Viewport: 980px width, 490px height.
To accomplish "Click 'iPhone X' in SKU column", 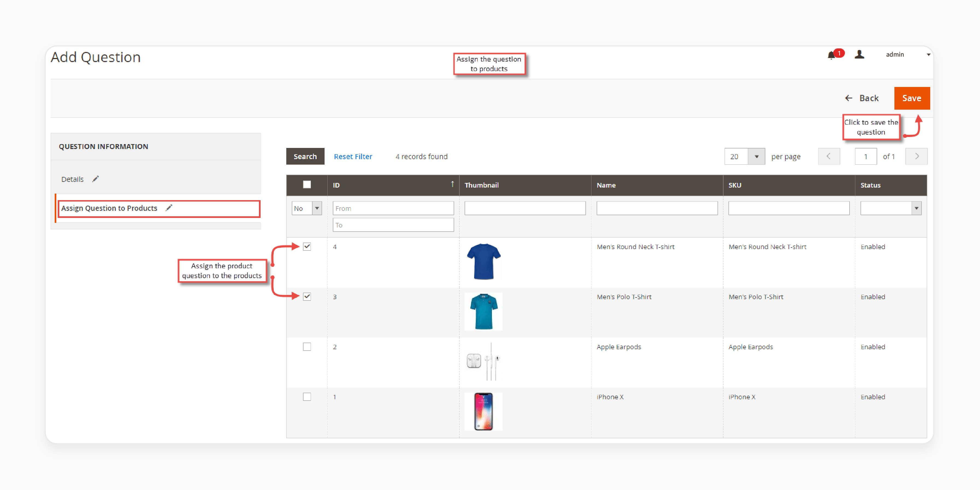I will (x=742, y=397).
